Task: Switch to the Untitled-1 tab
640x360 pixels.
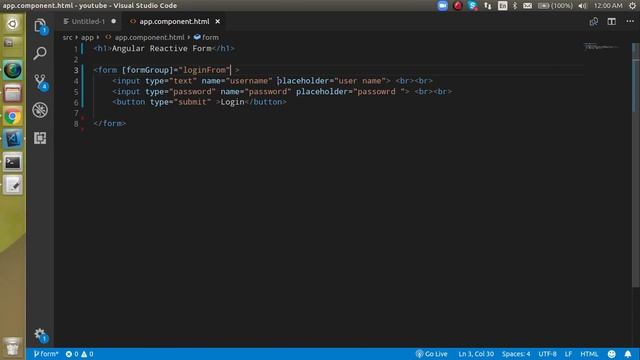Action: click(x=89, y=22)
